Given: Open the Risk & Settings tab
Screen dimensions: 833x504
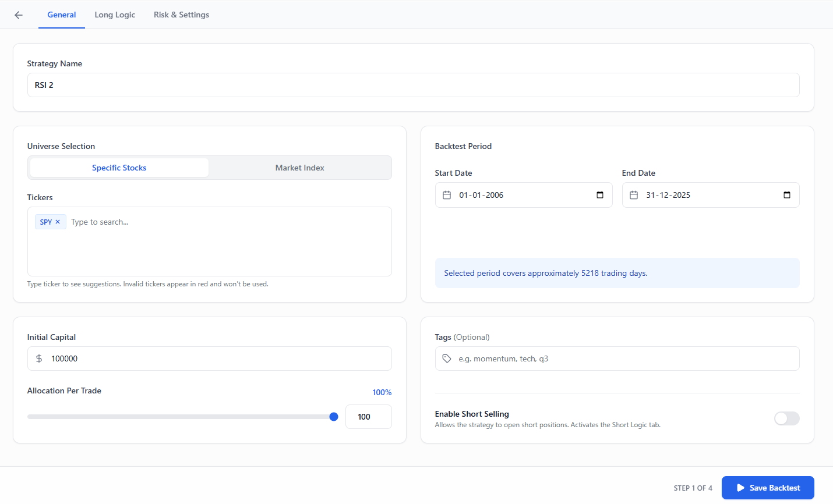Looking at the screenshot, I should tap(181, 15).
